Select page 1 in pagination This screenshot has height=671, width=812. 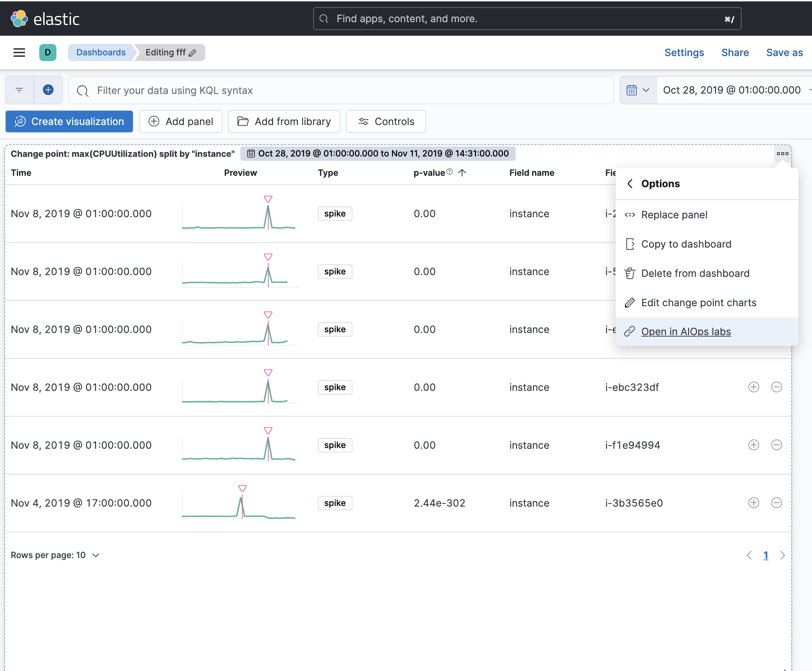pos(766,556)
